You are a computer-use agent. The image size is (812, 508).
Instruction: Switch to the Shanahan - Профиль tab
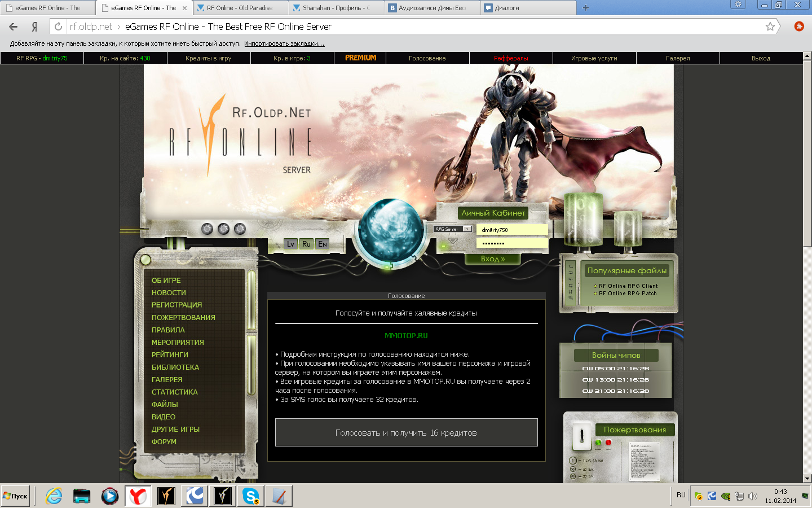[337, 8]
